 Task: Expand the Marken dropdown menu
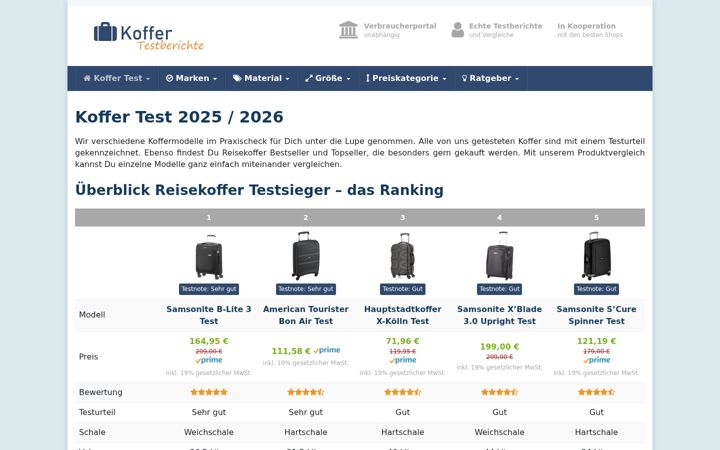tap(191, 78)
